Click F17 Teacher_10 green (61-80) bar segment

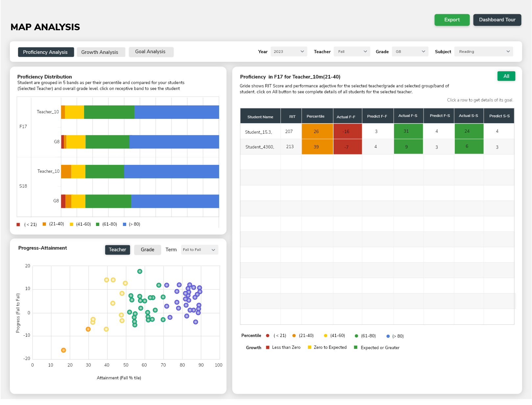109,112
